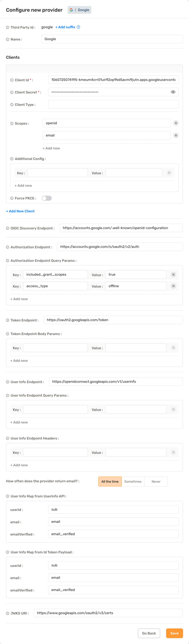Click the info icon beside Third Party Id
189x644 pixels.
tap(7, 27)
